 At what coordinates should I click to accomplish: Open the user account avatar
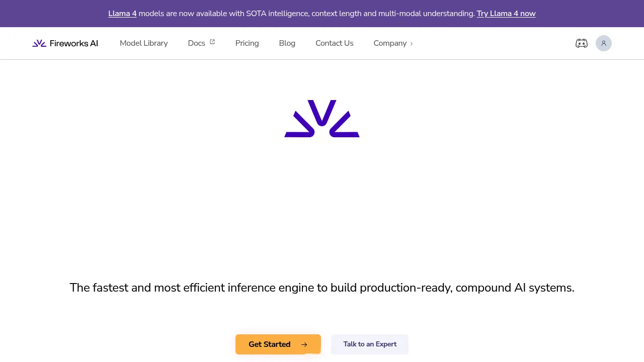pos(604,43)
